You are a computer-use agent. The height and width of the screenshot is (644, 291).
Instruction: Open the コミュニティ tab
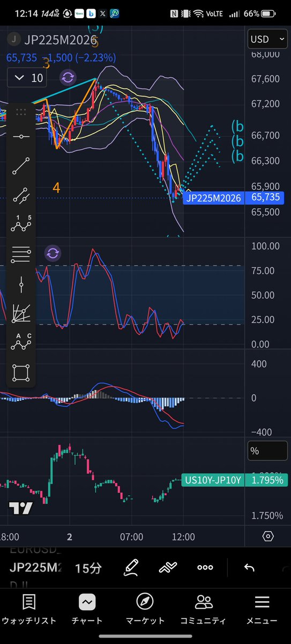(203, 608)
